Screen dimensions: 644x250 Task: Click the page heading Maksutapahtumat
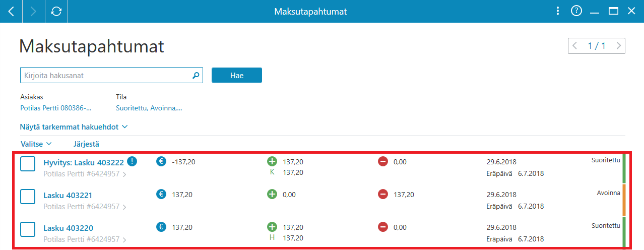92,47
